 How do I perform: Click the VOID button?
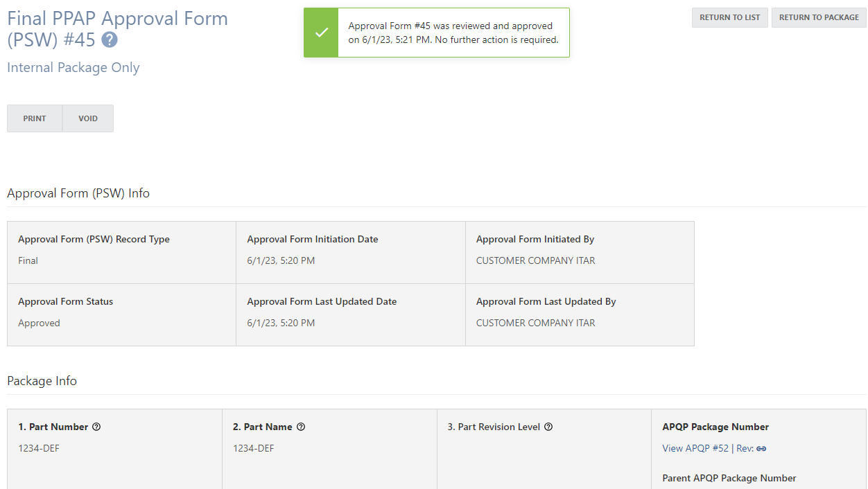pos(87,118)
